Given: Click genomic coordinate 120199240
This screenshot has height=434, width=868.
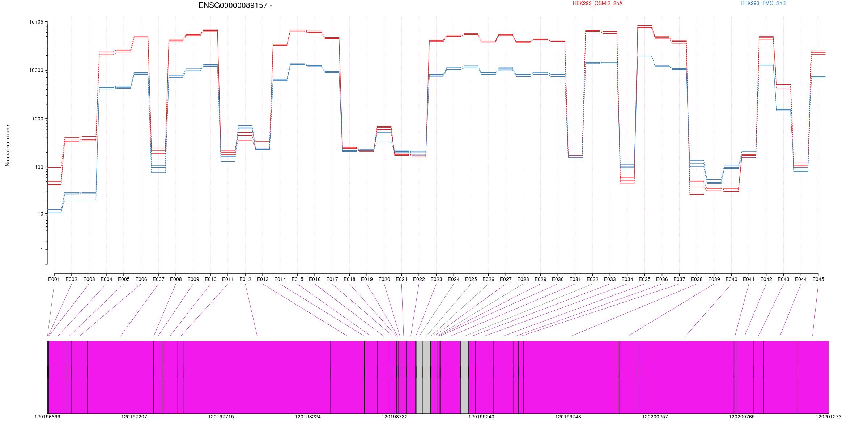Looking at the screenshot, I should click(481, 417).
